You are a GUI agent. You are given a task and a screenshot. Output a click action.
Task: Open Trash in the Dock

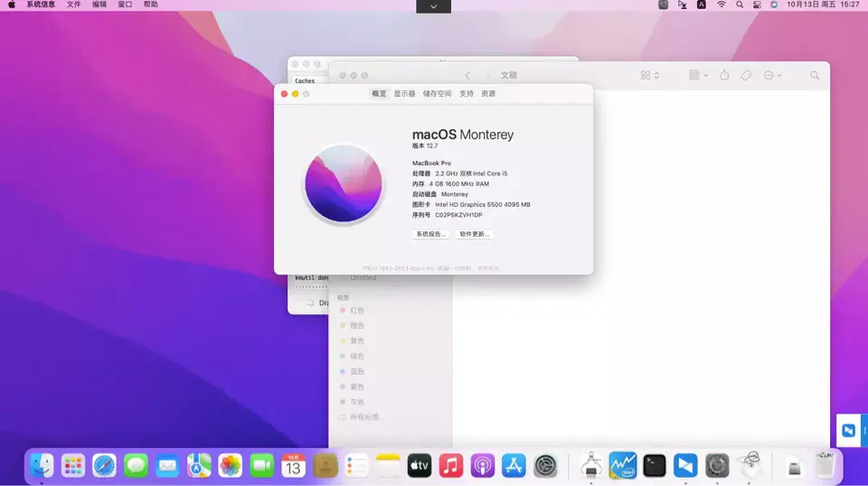(826, 465)
